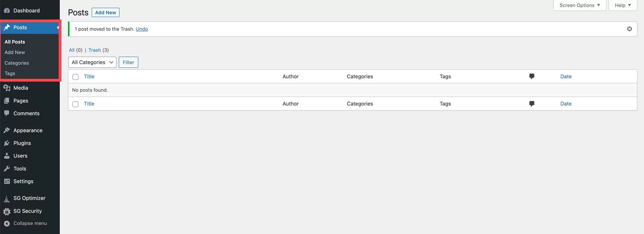
Task: Tick the select-all checkbox in the table header
Action: [x=75, y=77]
